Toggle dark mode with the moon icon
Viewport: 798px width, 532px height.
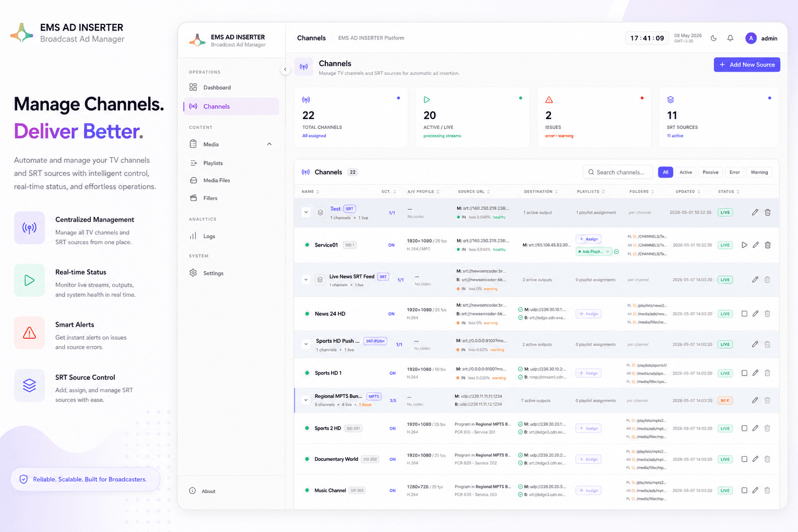pyautogui.click(x=713, y=38)
